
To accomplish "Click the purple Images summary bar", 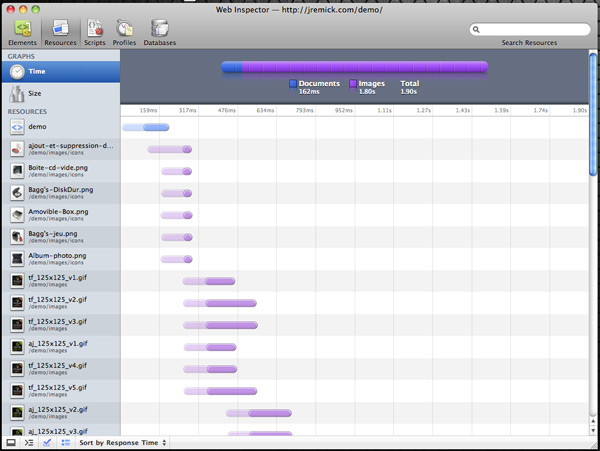I will tap(365, 67).
